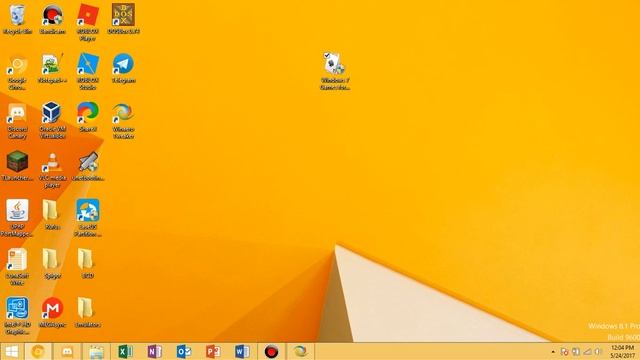The image size is (640, 360).
Task: Launch OneNote from the taskbar
Action: (155, 351)
